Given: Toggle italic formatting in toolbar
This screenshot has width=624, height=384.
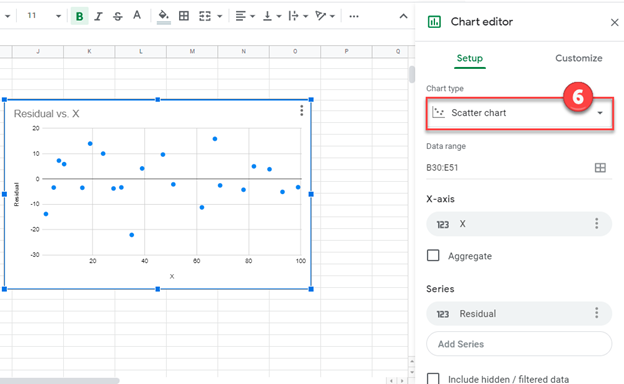Looking at the screenshot, I should click(98, 16).
